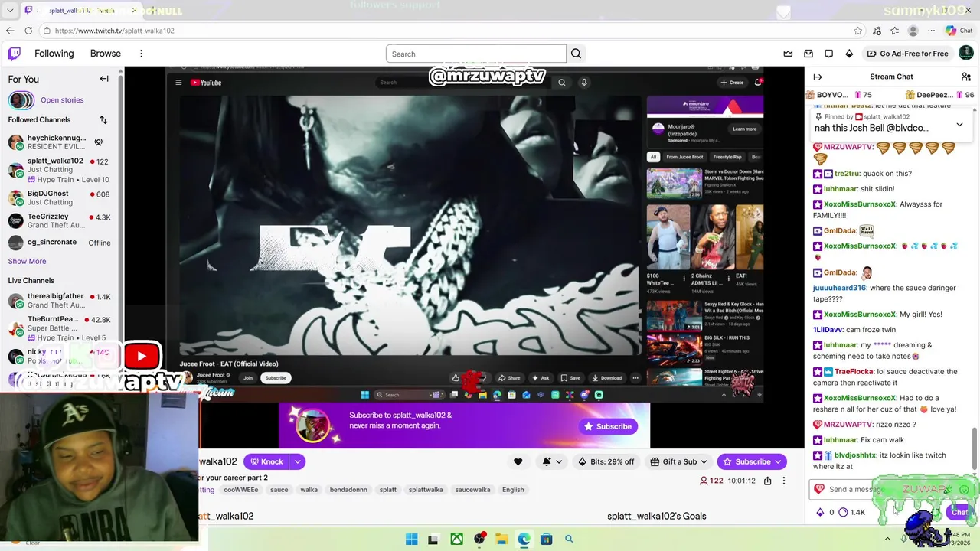The image size is (980, 551).
Task: Open TheBurntPeanut live channel
Action: pos(60,328)
